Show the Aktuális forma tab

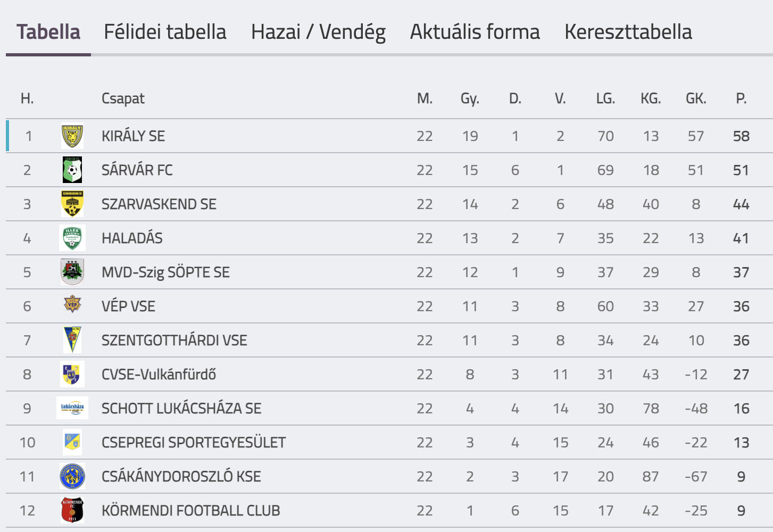click(x=475, y=32)
